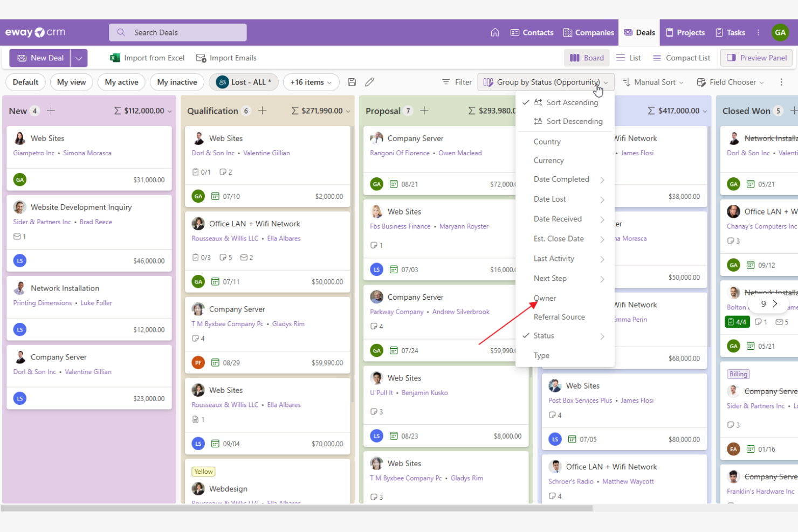Switch to Preview Panel view
Screen dimensions: 798x532
point(756,58)
